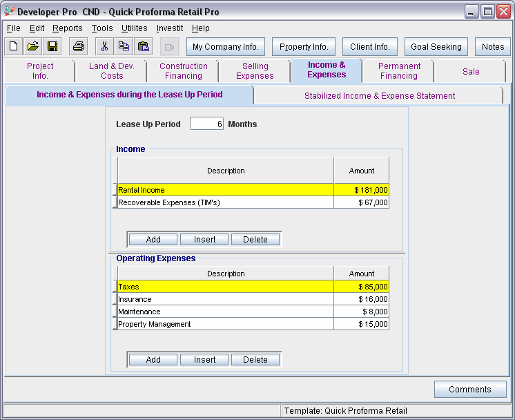Switch to the Project Info. tab
Viewport: 515px width, 420px height.
click(x=40, y=71)
